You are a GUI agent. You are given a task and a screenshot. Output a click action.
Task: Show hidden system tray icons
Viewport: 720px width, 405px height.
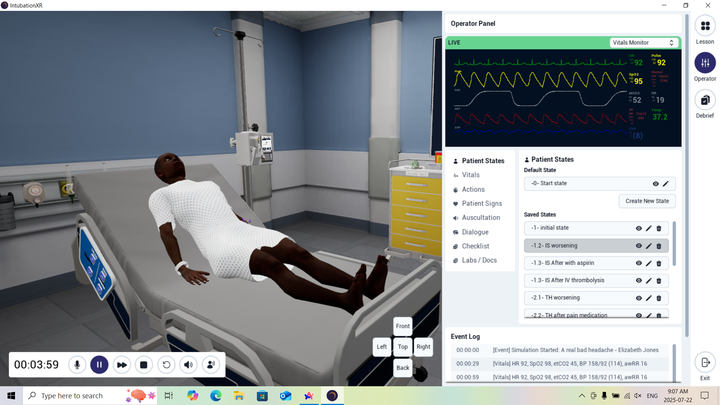(x=581, y=396)
